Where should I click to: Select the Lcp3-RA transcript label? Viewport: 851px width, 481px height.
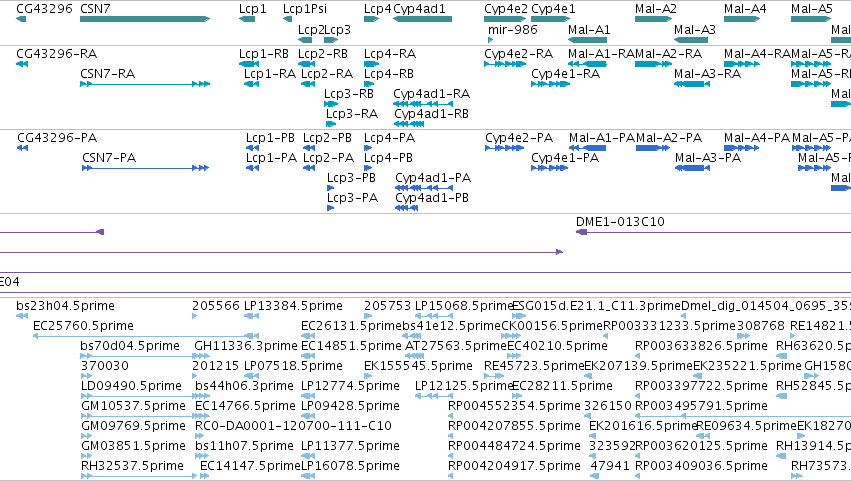pyautogui.click(x=352, y=114)
